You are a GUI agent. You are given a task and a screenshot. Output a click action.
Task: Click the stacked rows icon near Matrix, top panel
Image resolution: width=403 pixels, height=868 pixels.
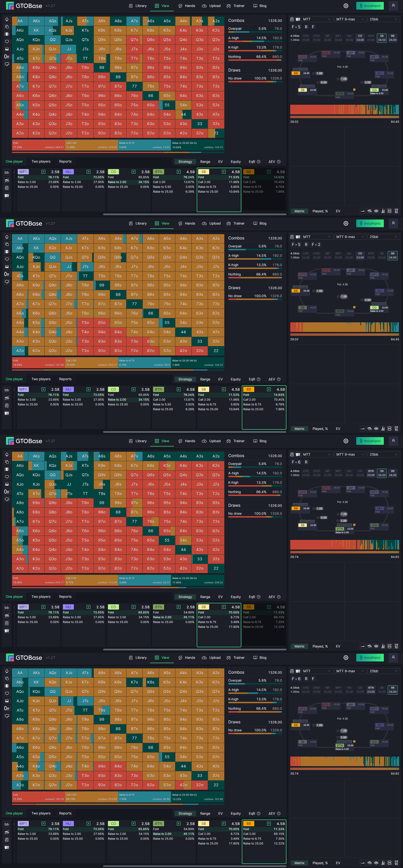tap(390, 211)
